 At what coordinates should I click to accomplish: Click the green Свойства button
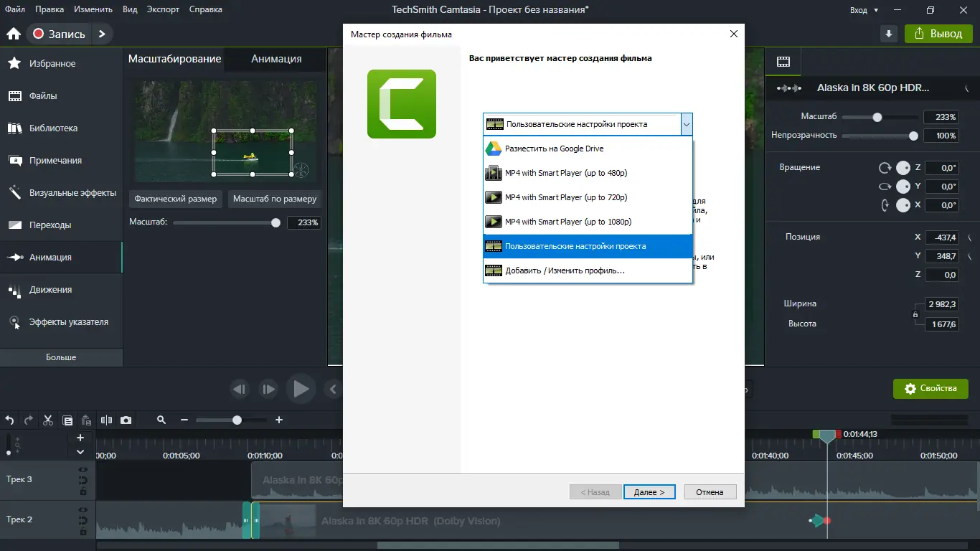(x=930, y=389)
